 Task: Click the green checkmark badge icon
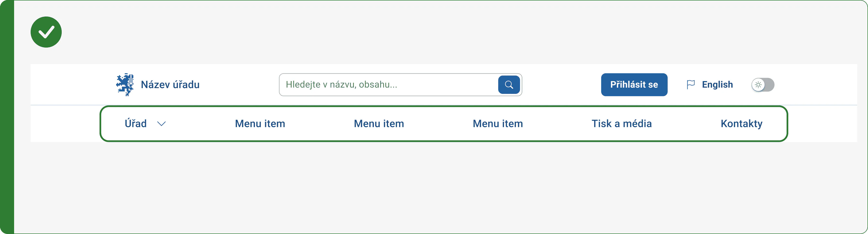(x=46, y=32)
